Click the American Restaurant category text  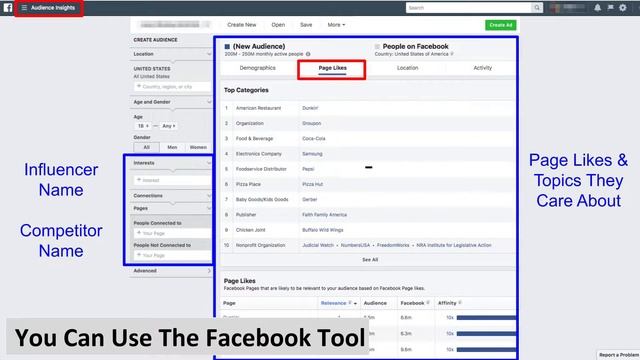pos(258,108)
